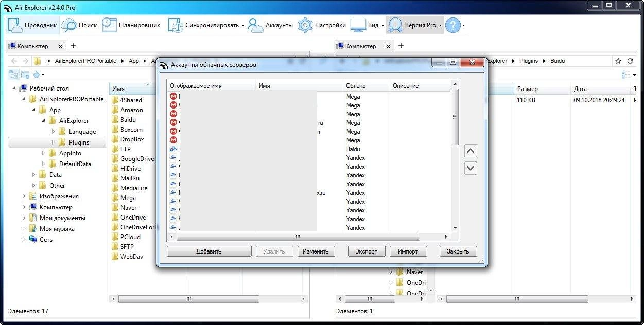The image size is (644, 325).
Task: Go back in left pane navigation
Action: (14, 61)
